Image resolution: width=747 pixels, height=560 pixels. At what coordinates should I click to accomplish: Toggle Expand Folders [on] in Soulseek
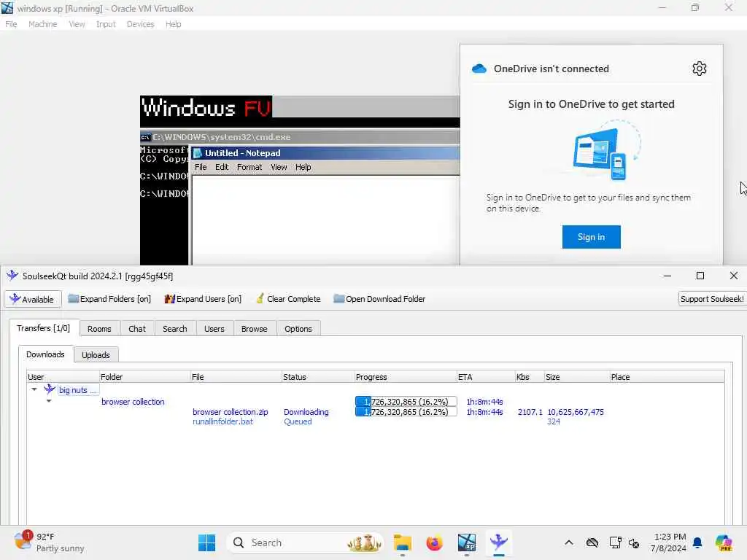click(x=109, y=299)
